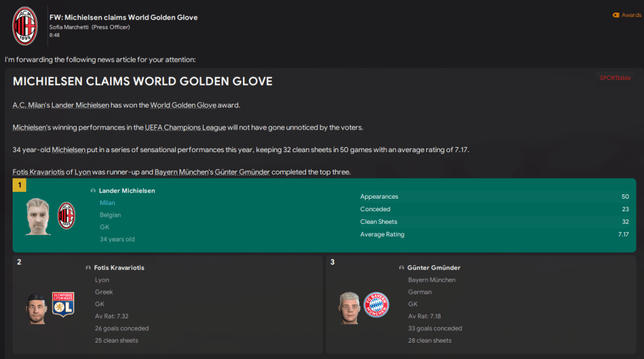Click the Milan club badge in the winner panel

coord(67,216)
